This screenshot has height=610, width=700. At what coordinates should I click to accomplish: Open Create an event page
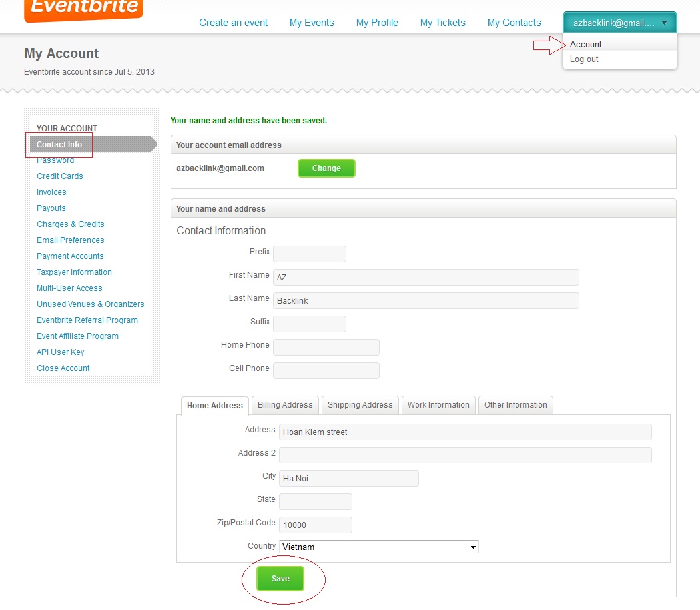pos(233,23)
